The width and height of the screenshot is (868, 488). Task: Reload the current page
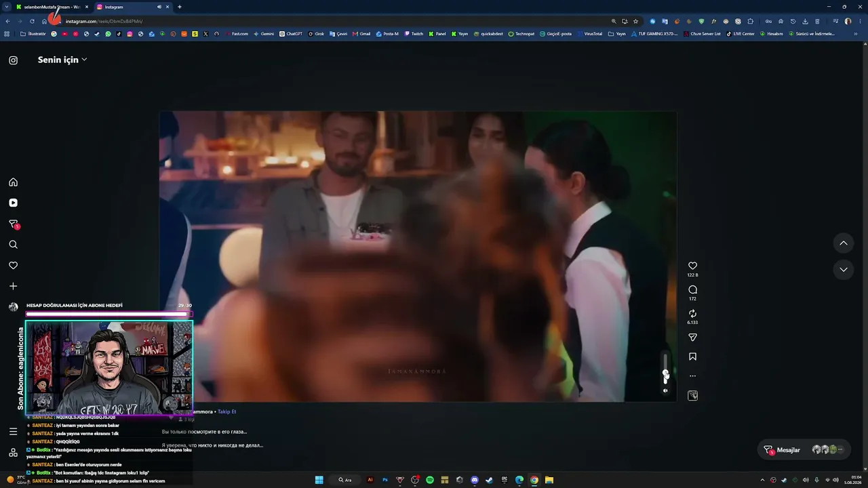coord(32,21)
